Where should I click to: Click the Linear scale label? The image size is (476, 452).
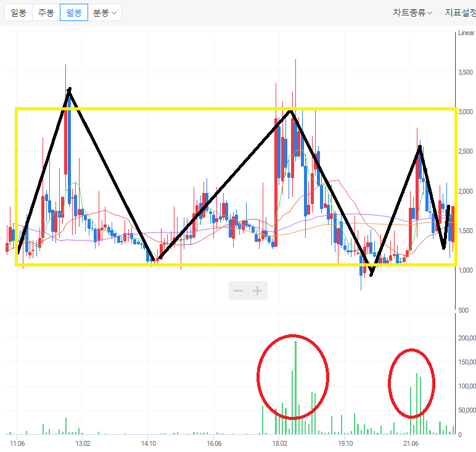tap(466, 33)
